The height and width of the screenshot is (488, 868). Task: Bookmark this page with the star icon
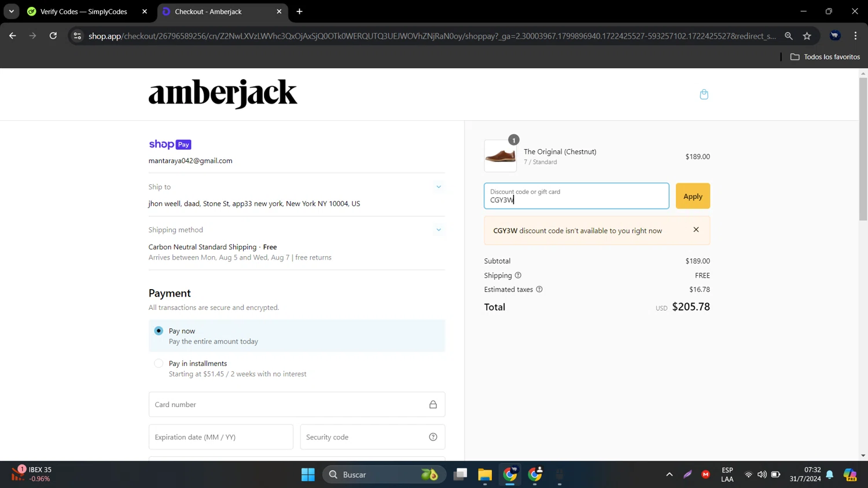coord(807,36)
